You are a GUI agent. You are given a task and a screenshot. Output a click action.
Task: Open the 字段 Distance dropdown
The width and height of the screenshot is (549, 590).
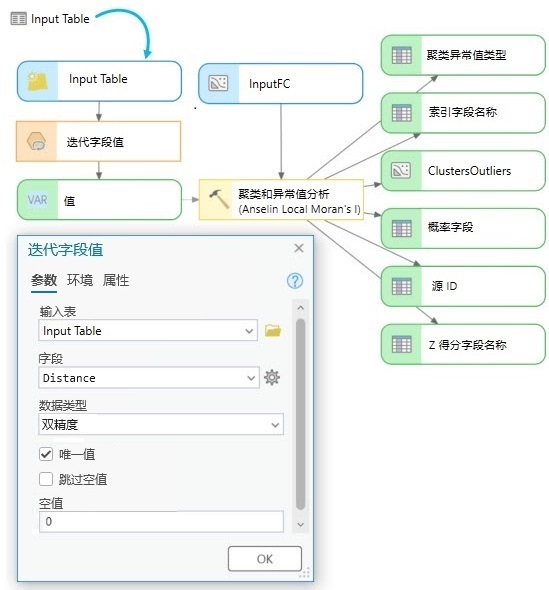pos(251,378)
